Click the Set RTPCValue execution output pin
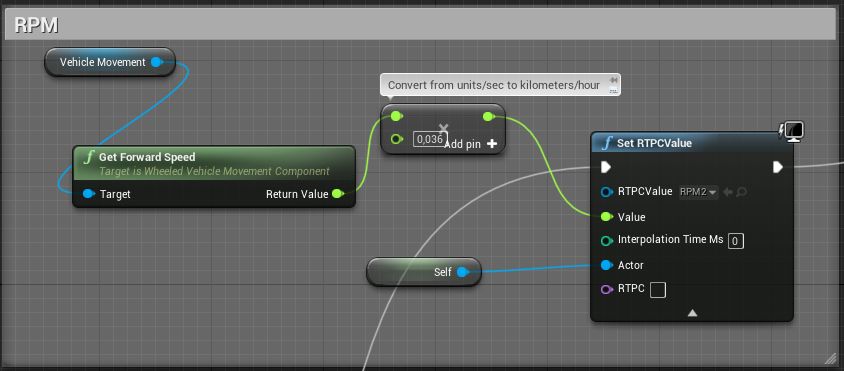Screen dimensions: 844x371 [x=778, y=167]
